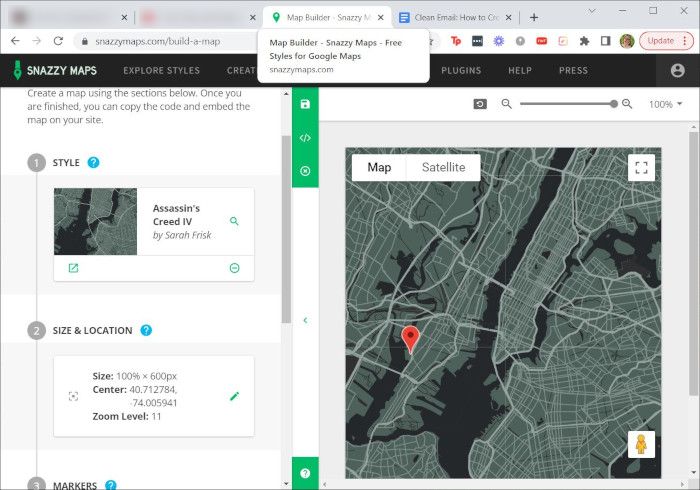Image resolution: width=700 pixels, height=490 pixels.
Task: Collapse the left panel with the chevron arrow
Action: (305, 320)
